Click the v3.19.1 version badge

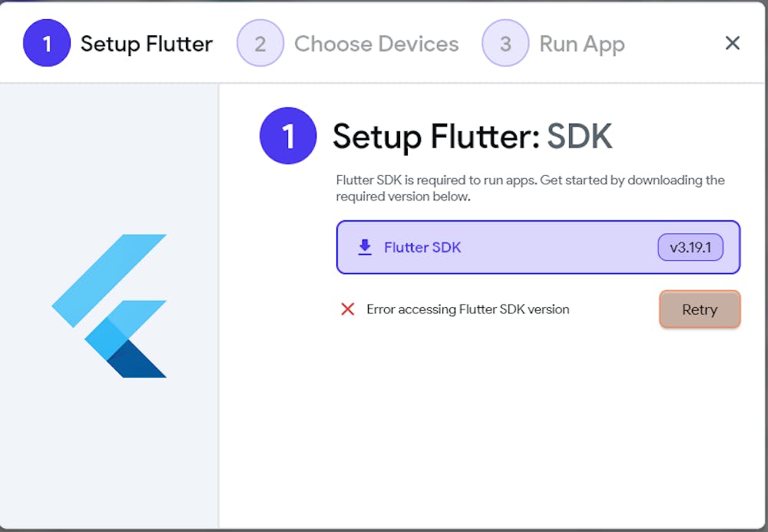(x=690, y=247)
